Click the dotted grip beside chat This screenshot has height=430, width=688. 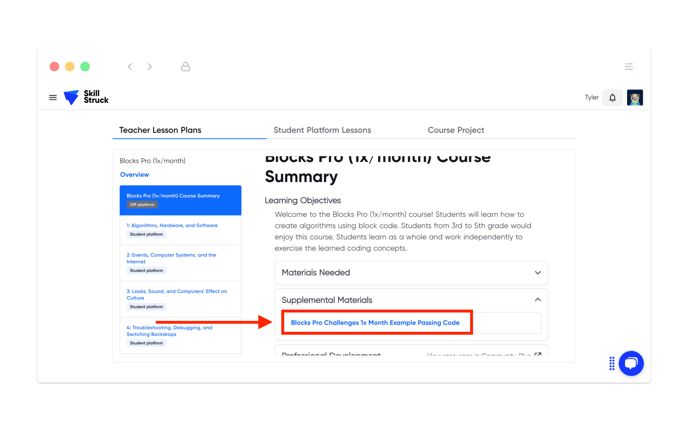612,363
